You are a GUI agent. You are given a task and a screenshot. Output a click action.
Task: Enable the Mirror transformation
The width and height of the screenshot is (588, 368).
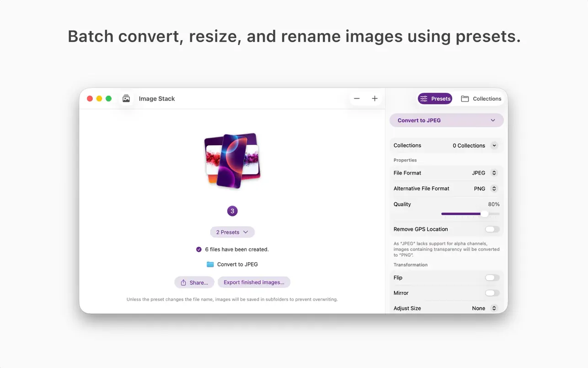tap(492, 292)
